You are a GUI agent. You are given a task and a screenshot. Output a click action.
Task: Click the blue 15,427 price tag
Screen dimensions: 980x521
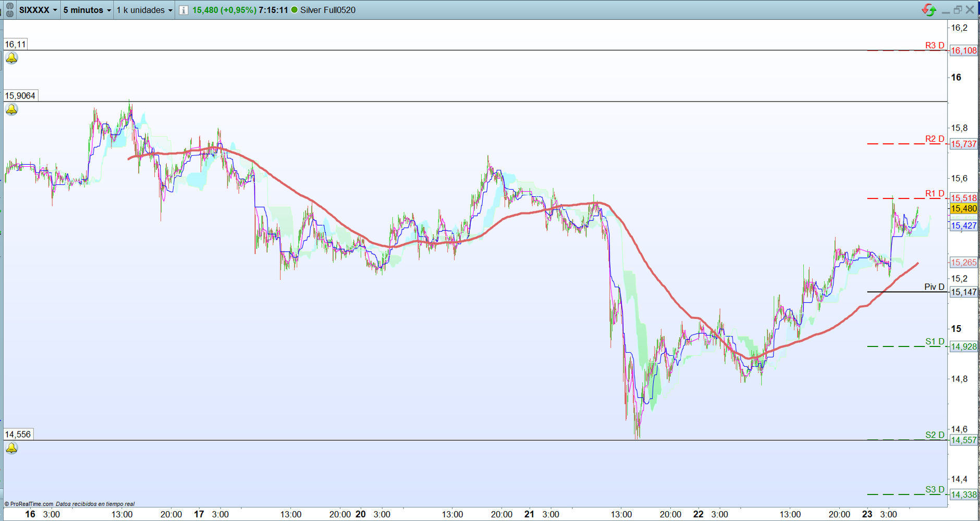(964, 226)
